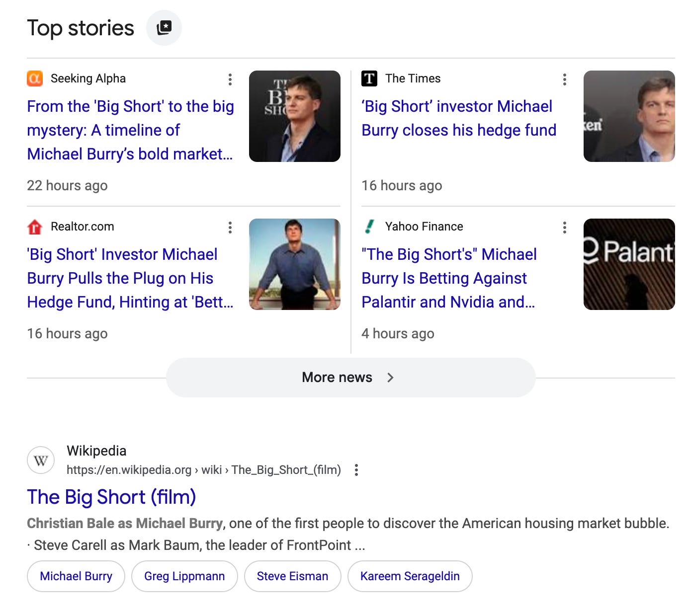Open The Times story three-dot menu
This screenshot has width=688, height=616.
pos(564,79)
